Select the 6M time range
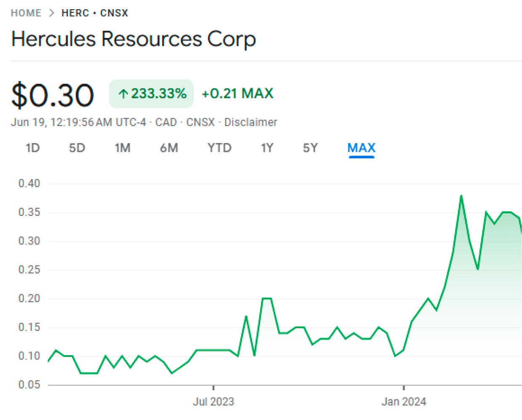522x420 pixels. [x=169, y=148]
